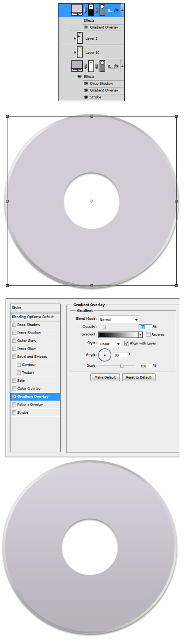Grab the top-left transform handle of the disc
This screenshot has width=184, height=644.
point(7,116)
